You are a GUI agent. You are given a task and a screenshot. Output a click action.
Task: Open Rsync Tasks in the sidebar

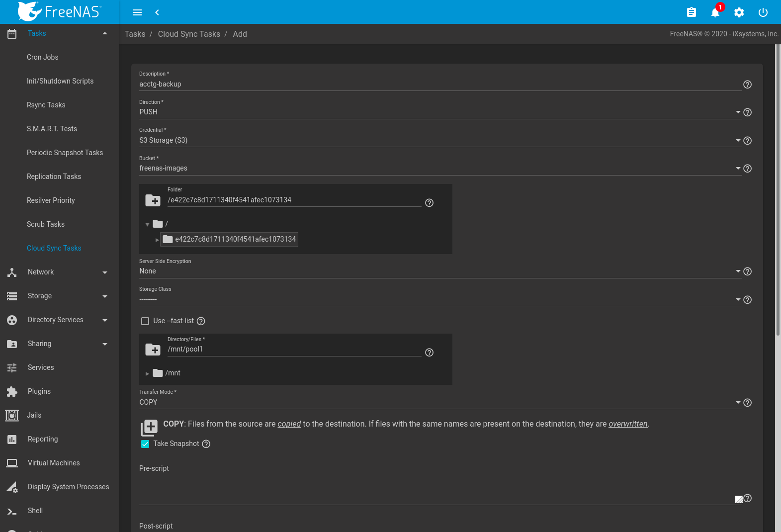(46, 105)
